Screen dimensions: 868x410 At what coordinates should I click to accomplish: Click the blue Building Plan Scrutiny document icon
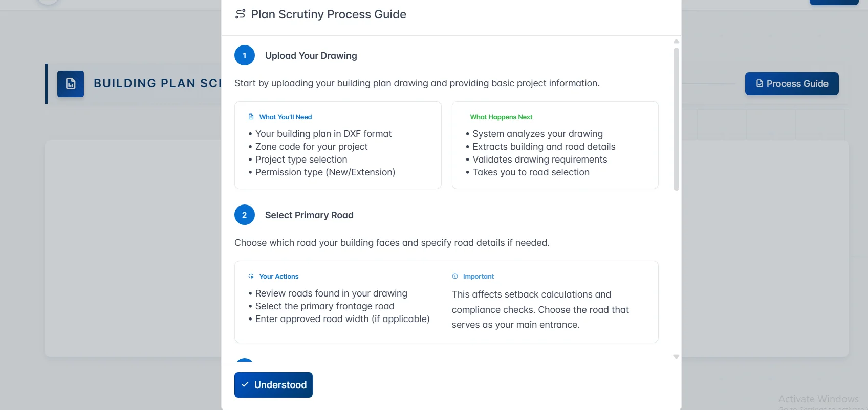point(70,83)
